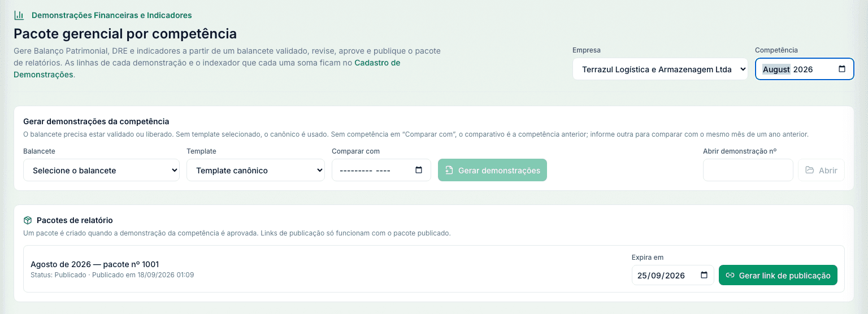Open the Comparar com calendar picker icon
Image resolution: width=868 pixels, height=314 pixels.
click(x=419, y=170)
